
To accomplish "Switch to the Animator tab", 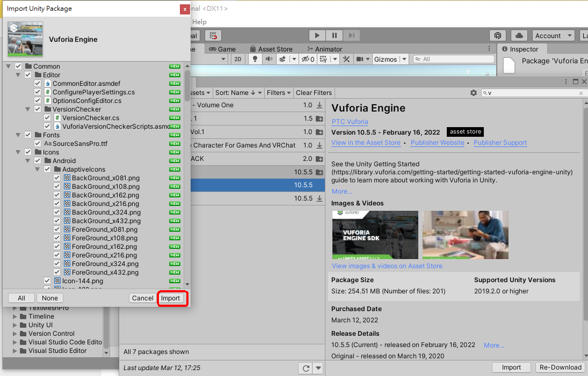I will [324, 49].
